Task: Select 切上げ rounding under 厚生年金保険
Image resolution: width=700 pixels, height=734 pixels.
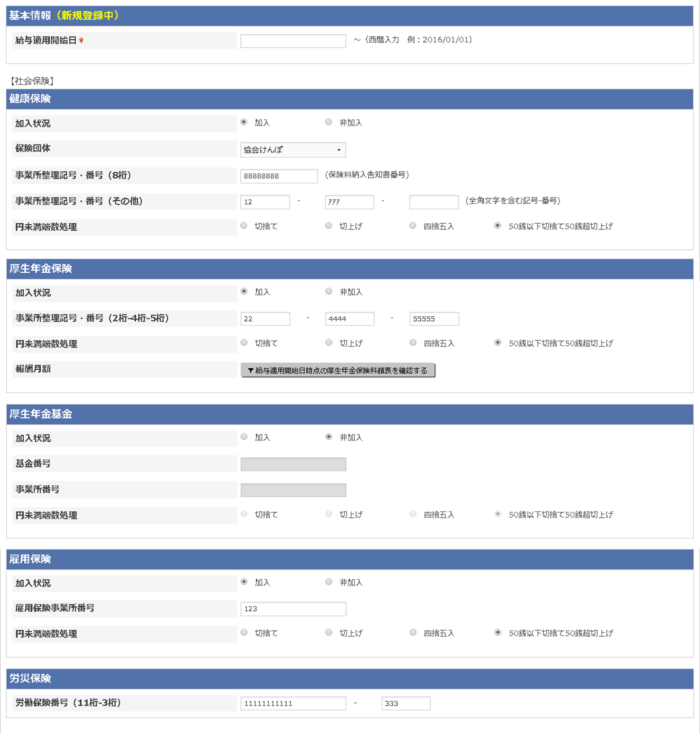Action: tap(329, 342)
